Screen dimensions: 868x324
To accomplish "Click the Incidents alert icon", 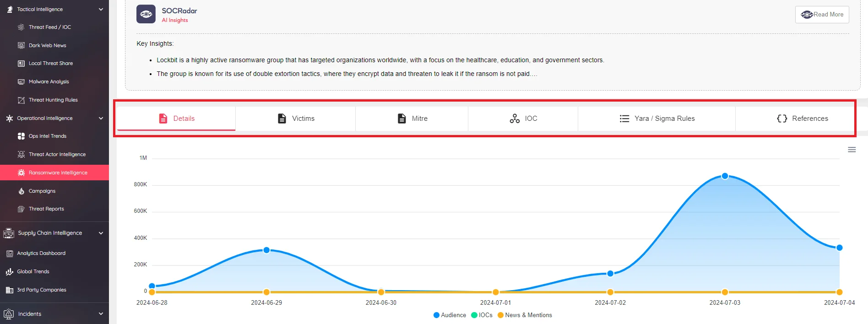I will [x=9, y=314].
